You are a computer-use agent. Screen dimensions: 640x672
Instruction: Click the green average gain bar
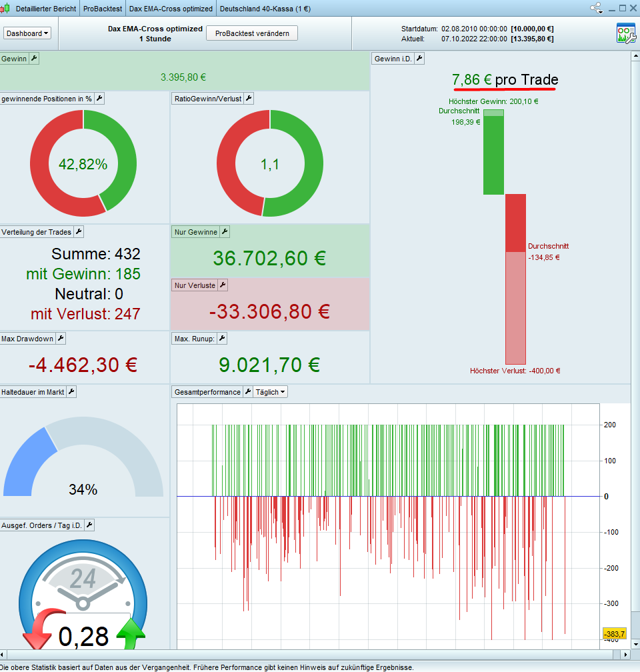pos(493,152)
